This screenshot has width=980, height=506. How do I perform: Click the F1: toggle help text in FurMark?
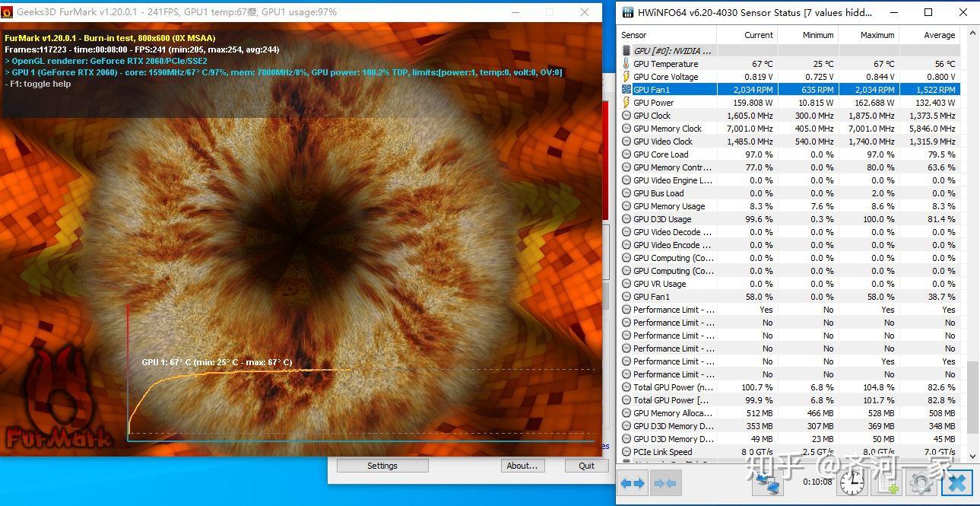38,84
